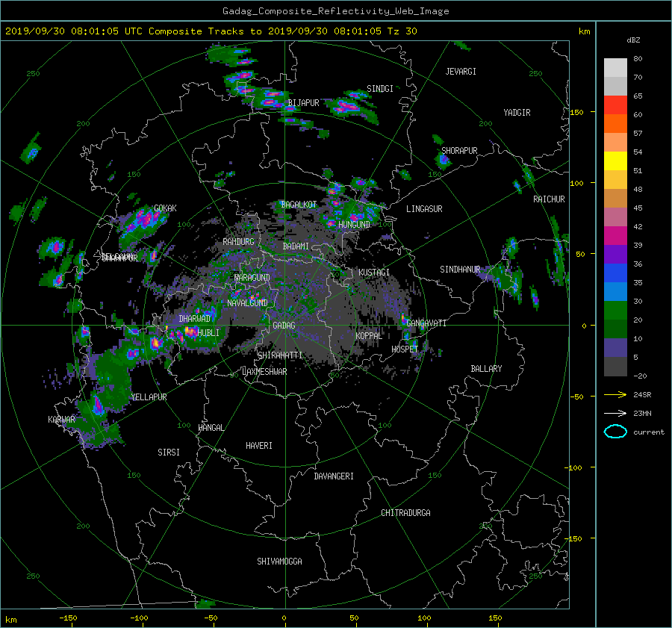
Task: Choose the dark gray -20 to 5 dBZ band
Action: coord(615,367)
